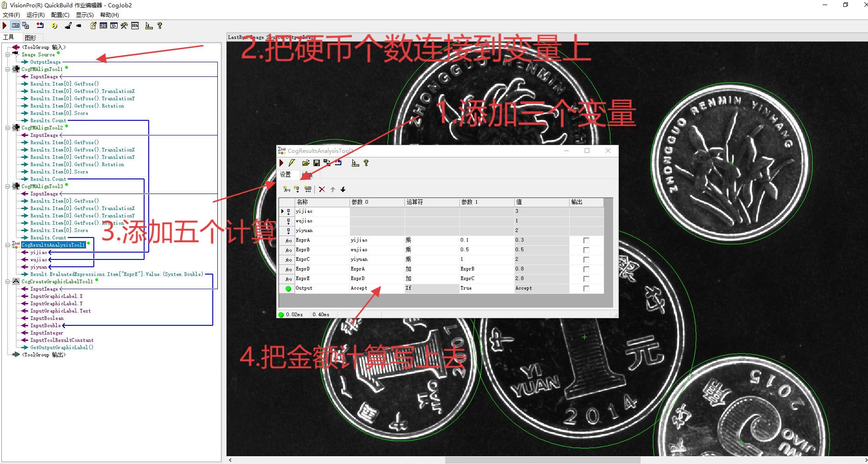Collapse the CogResultsAnalysisTool1 tree node
This screenshot has height=464, width=868.
click(x=8, y=245)
